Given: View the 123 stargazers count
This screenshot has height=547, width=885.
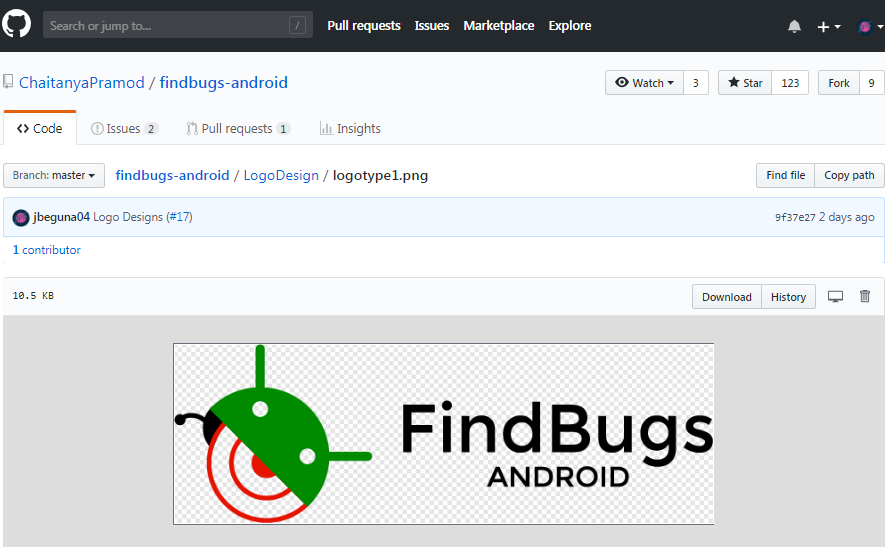Looking at the screenshot, I should (x=790, y=82).
